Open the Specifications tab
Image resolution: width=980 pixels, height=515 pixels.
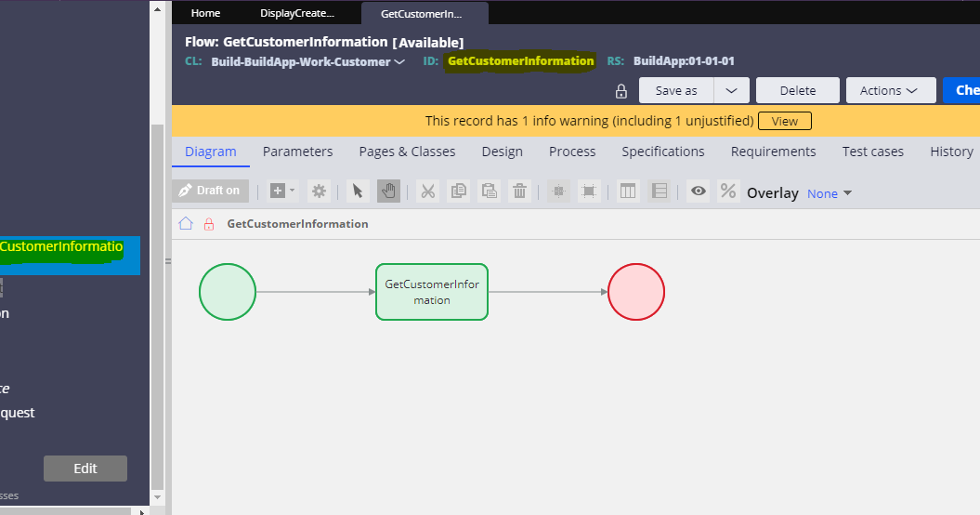pyautogui.click(x=662, y=152)
